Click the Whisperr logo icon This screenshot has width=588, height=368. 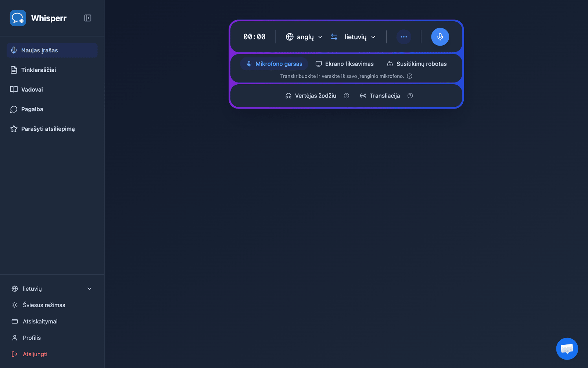point(18,18)
